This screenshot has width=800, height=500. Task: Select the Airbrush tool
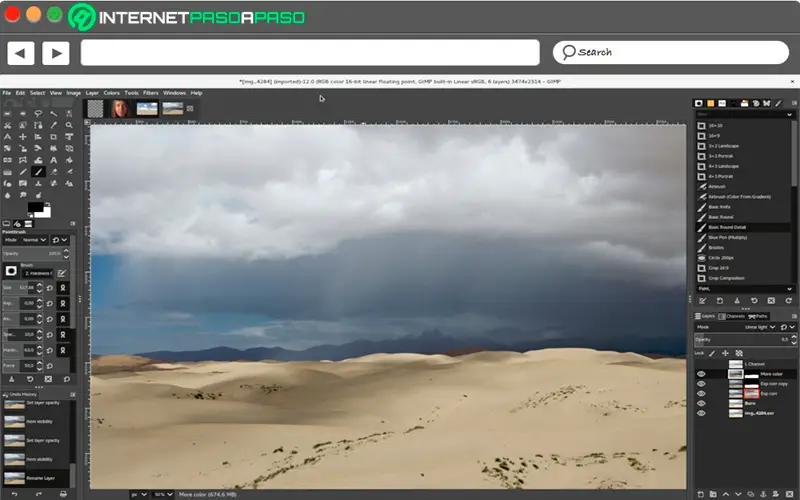coord(69,171)
